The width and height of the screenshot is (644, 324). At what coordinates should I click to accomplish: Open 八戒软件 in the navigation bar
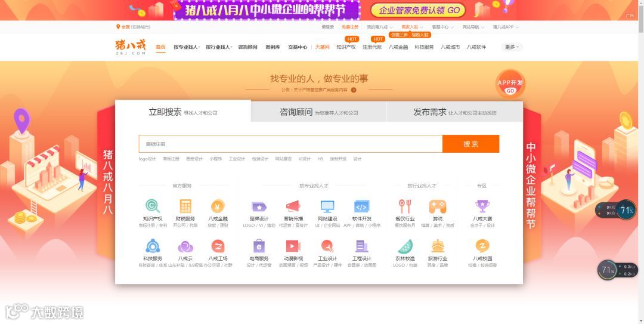pos(476,47)
